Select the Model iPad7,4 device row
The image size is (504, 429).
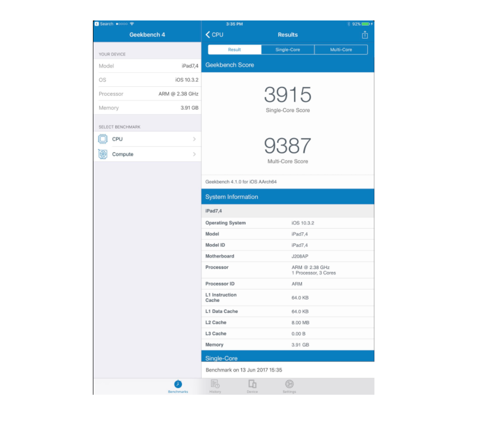pyautogui.click(x=147, y=66)
